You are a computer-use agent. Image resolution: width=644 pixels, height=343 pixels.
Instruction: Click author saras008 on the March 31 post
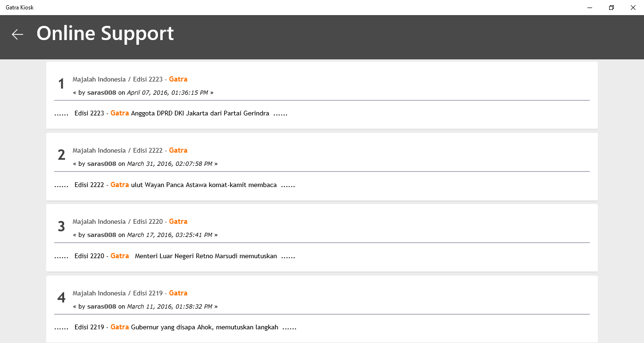pos(101,164)
